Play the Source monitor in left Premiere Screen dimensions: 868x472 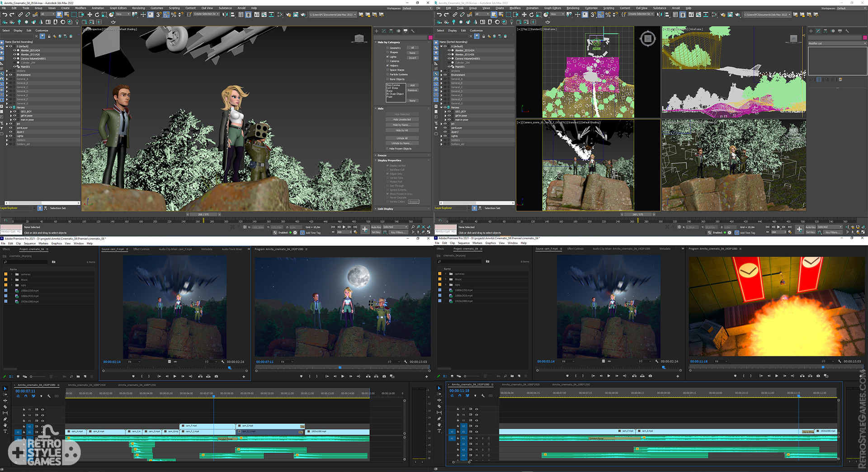tap(175, 376)
